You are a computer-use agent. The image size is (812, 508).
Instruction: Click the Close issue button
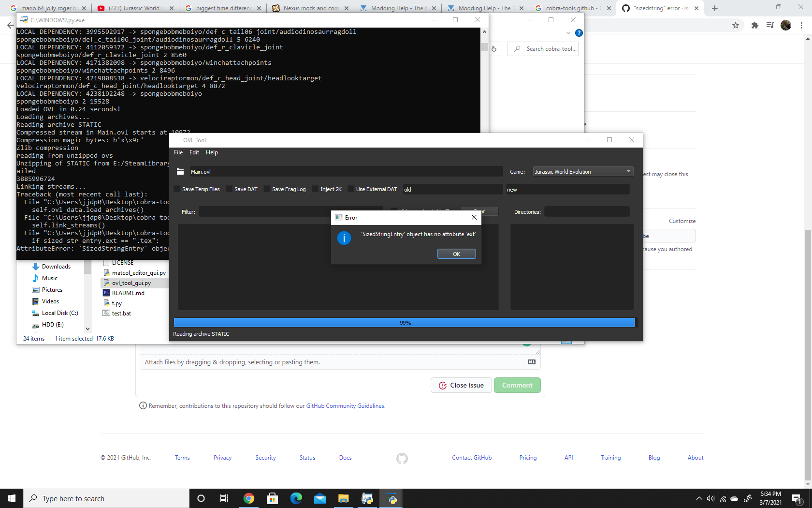(x=461, y=385)
